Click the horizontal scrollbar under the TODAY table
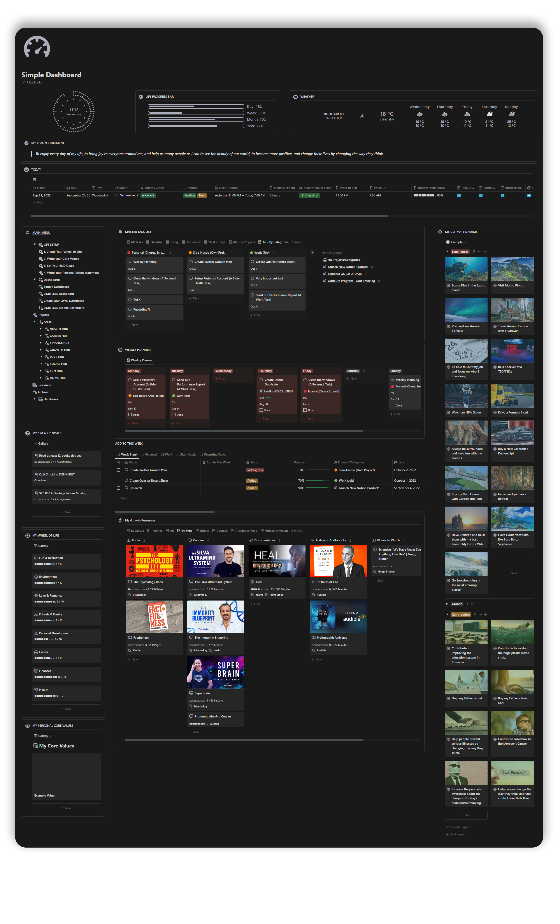Viewport: 560px width, 924px height. coord(209,216)
